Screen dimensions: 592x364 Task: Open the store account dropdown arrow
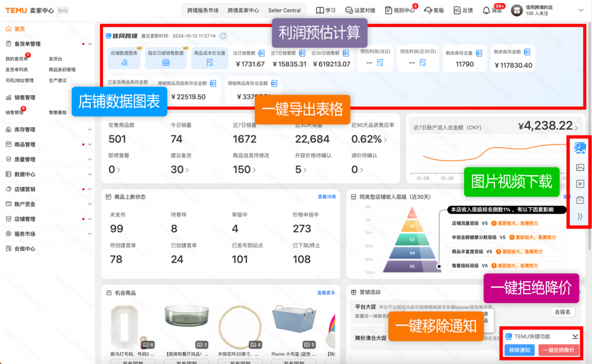click(580, 10)
